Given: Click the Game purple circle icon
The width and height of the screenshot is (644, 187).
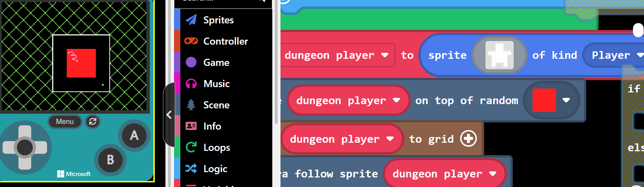Looking at the screenshot, I should 191,62.
